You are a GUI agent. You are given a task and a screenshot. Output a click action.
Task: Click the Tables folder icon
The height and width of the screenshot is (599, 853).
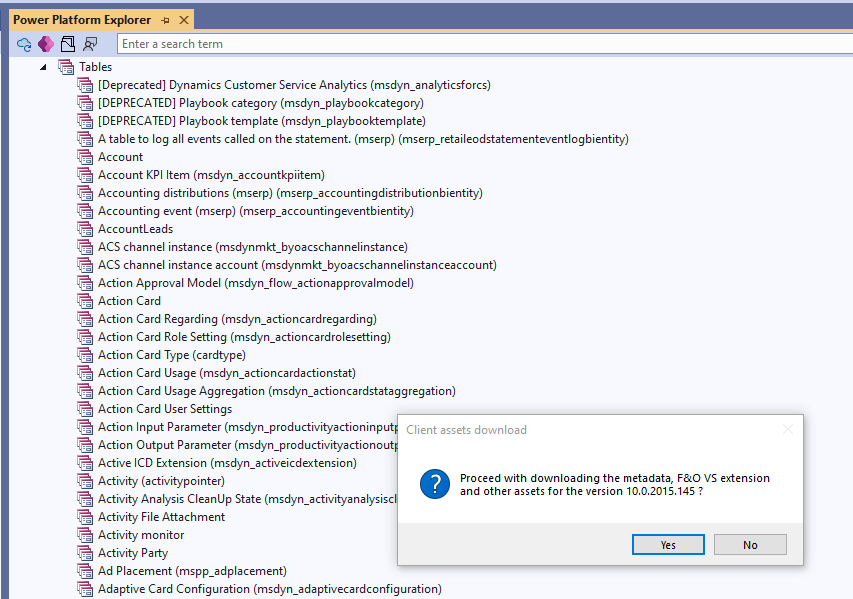[66, 67]
